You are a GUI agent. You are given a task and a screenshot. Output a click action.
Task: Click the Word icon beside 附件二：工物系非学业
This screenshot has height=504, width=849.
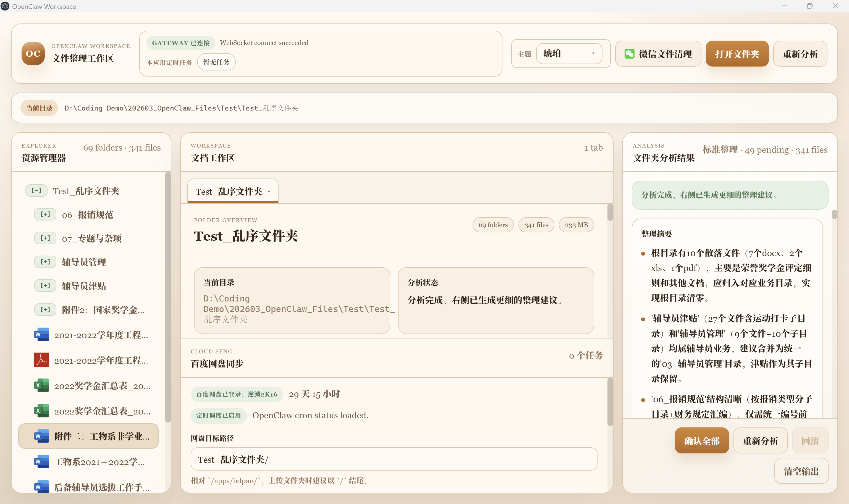41,436
